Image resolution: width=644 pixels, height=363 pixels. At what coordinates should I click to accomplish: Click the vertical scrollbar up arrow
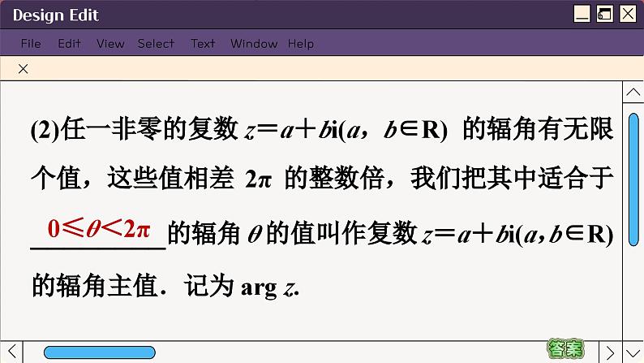tap(633, 92)
